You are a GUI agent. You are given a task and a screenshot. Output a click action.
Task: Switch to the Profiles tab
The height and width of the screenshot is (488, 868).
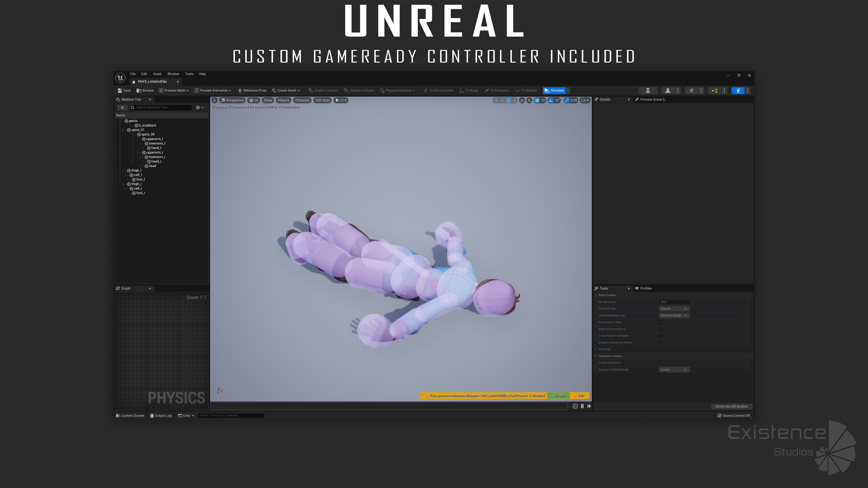pyautogui.click(x=646, y=288)
